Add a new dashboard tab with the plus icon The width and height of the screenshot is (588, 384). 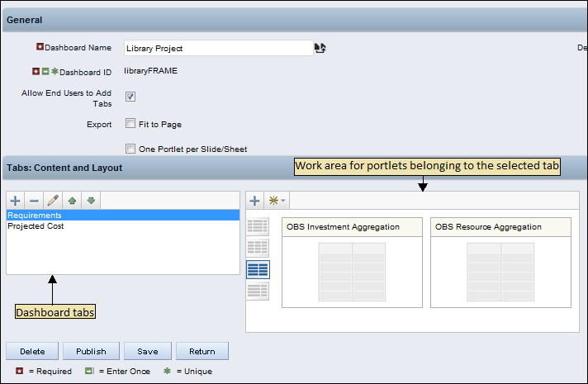point(16,201)
